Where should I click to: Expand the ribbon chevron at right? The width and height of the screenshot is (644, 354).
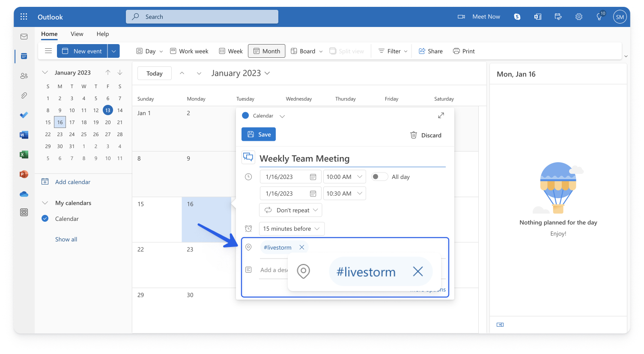[626, 56]
